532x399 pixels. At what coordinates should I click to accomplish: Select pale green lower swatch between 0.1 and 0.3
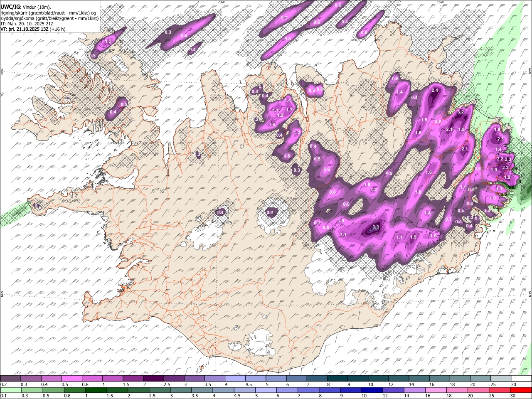11,390
